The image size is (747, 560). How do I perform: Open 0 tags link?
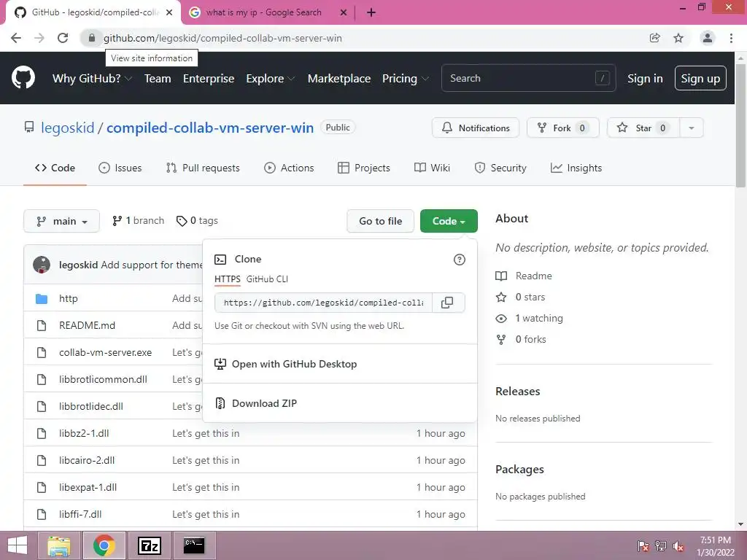click(197, 220)
